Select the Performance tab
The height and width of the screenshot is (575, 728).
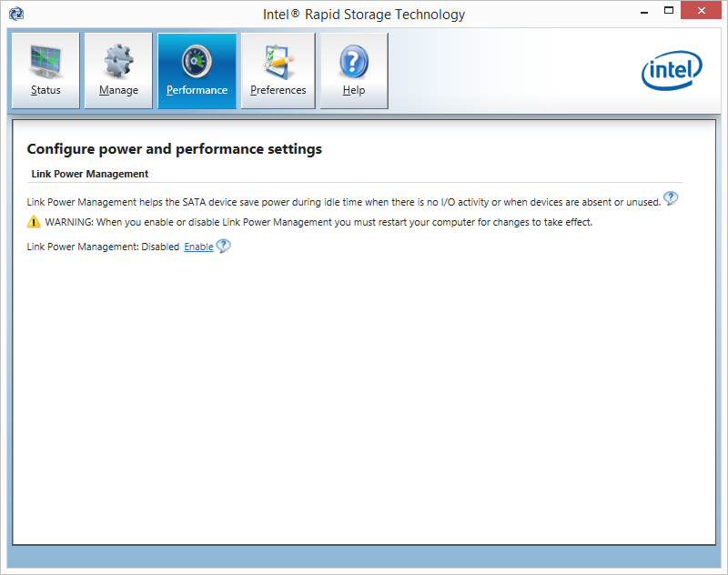[x=197, y=71]
